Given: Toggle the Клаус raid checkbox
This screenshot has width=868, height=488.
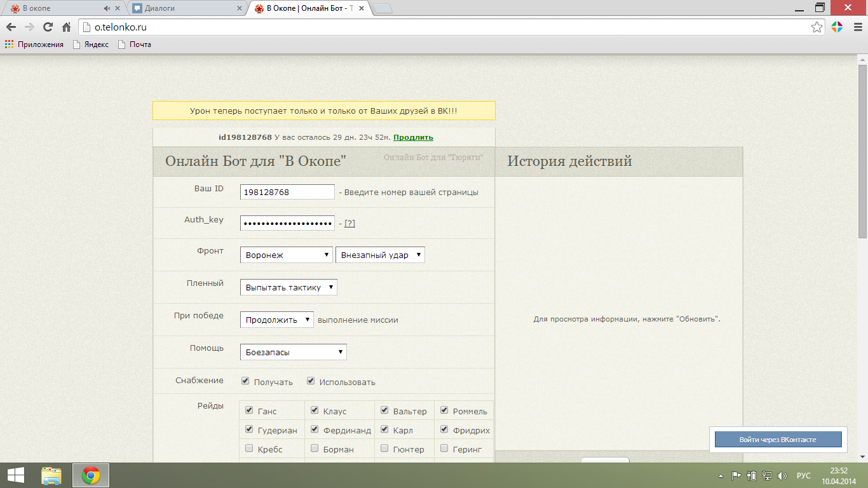Looking at the screenshot, I should pos(315,410).
